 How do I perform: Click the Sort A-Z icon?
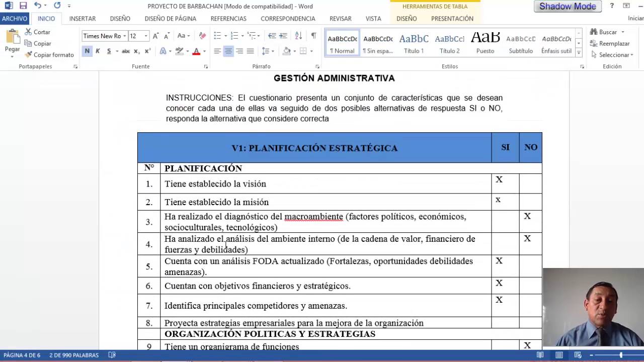(298, 36)
